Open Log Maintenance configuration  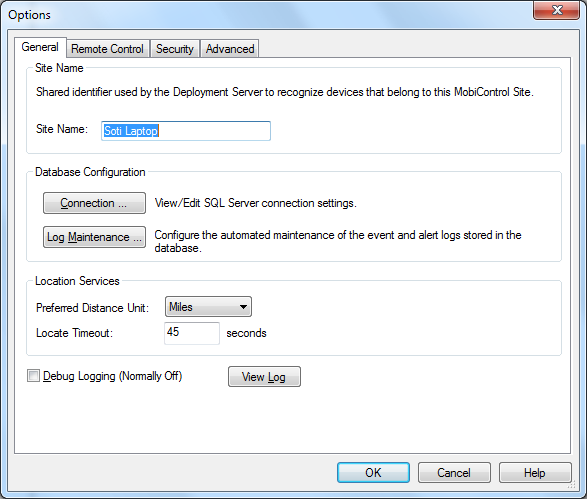(x=94, y=237)
